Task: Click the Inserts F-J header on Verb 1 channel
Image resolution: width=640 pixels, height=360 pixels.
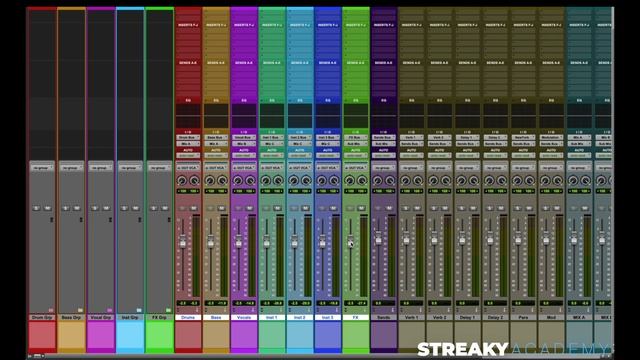Action: pyautogui.click(x=411, y=25)
